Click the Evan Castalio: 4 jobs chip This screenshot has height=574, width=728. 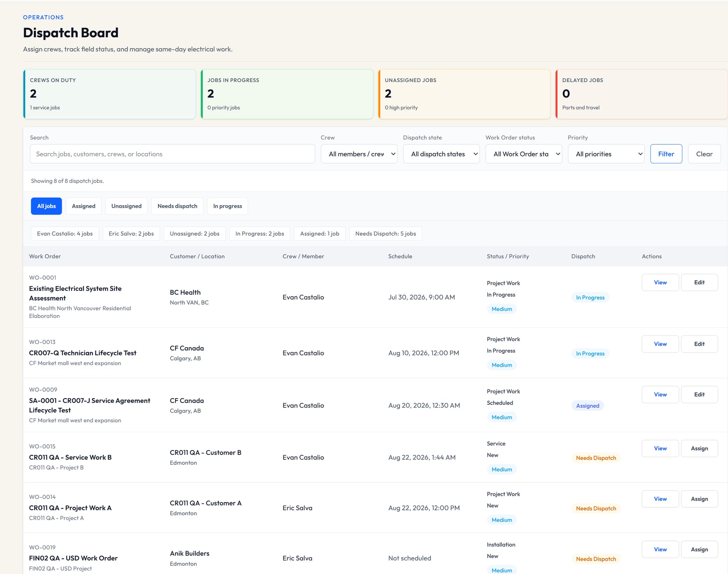point(65,234)
